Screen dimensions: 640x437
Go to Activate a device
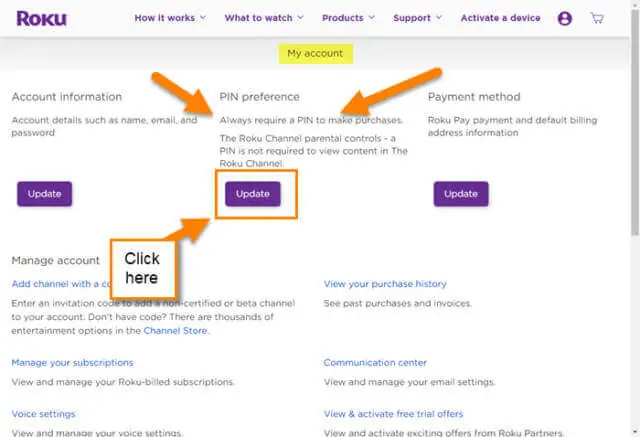(500, 18)
